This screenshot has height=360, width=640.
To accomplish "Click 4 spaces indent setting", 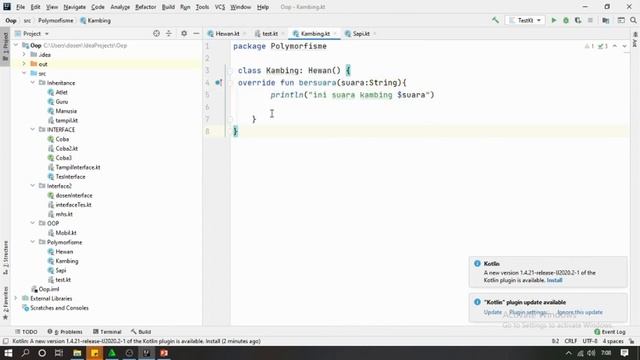I will tap(613, 341).
